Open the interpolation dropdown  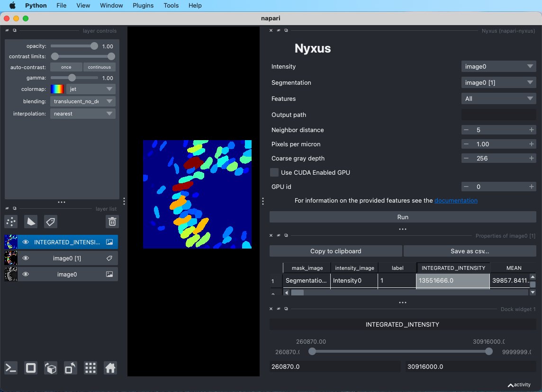pyautogui.click(x=82, y=114)
